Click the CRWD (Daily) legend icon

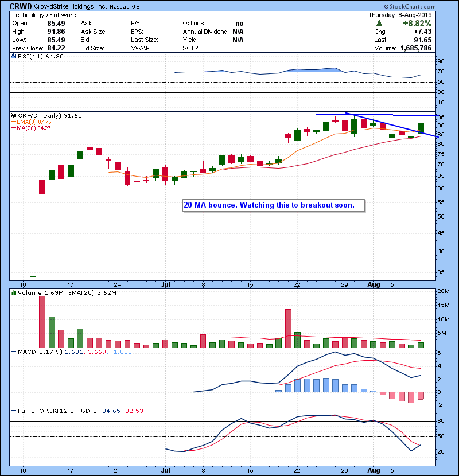(x=14, y=115)
